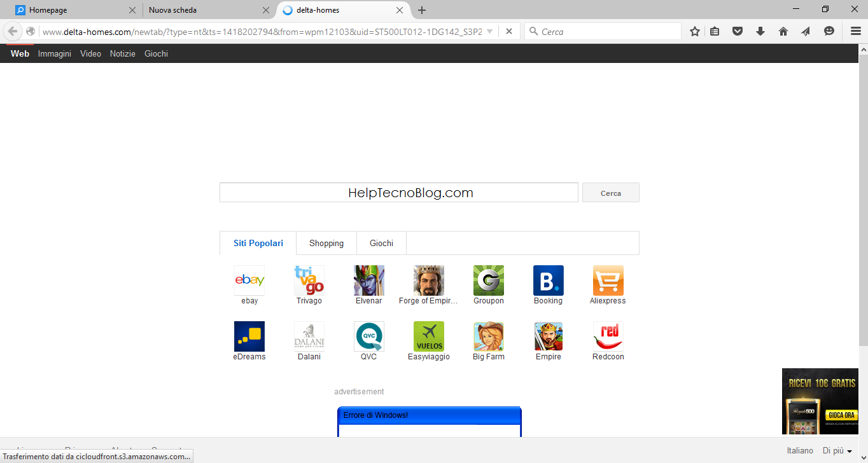Stop loading the page with X
868x463 pixels.
[x=509, y=31]
